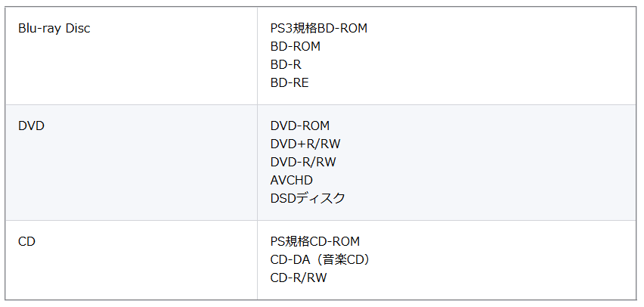644x307 pixels.
Task: Select the PS3規格BD-ROM text line
Action: 318,28
